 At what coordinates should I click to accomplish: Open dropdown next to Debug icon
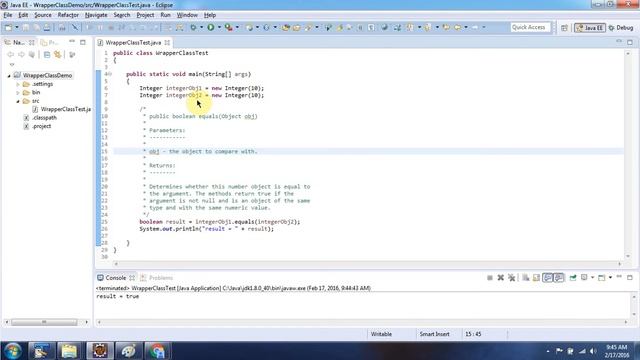tap(201, 27)
